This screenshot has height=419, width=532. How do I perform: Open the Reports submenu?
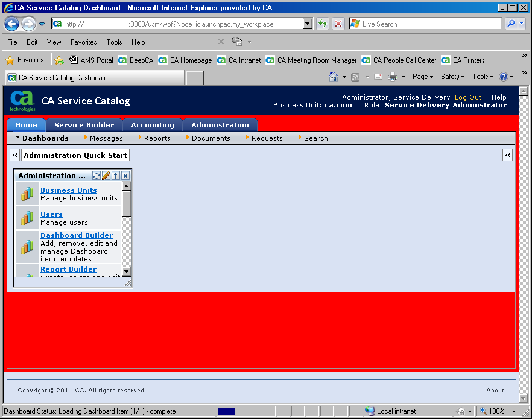point(154,138)
